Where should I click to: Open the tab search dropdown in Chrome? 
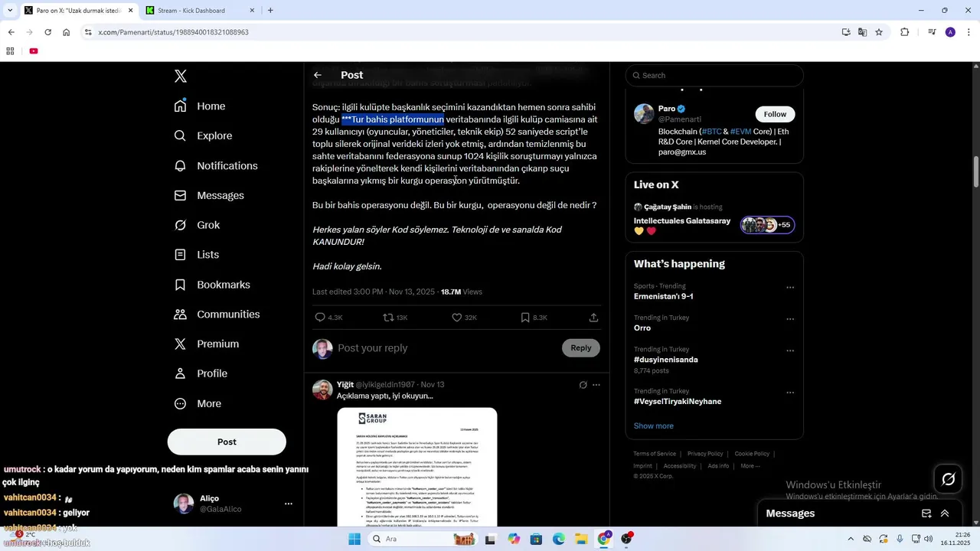pos(10,11)
